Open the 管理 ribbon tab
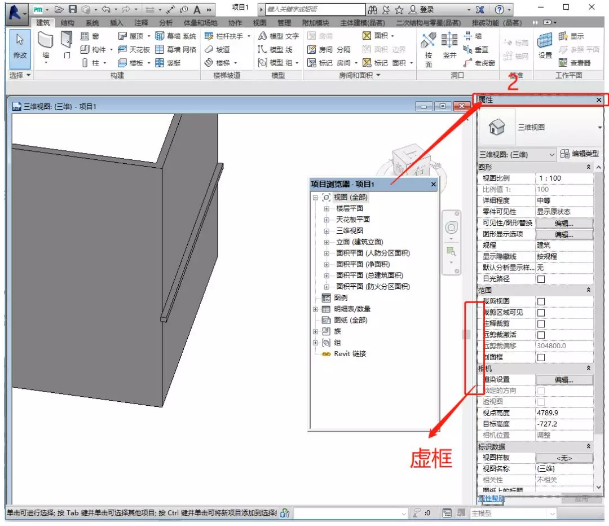Image resolution: width=609 pixels, height=526 pixels. 284,23
